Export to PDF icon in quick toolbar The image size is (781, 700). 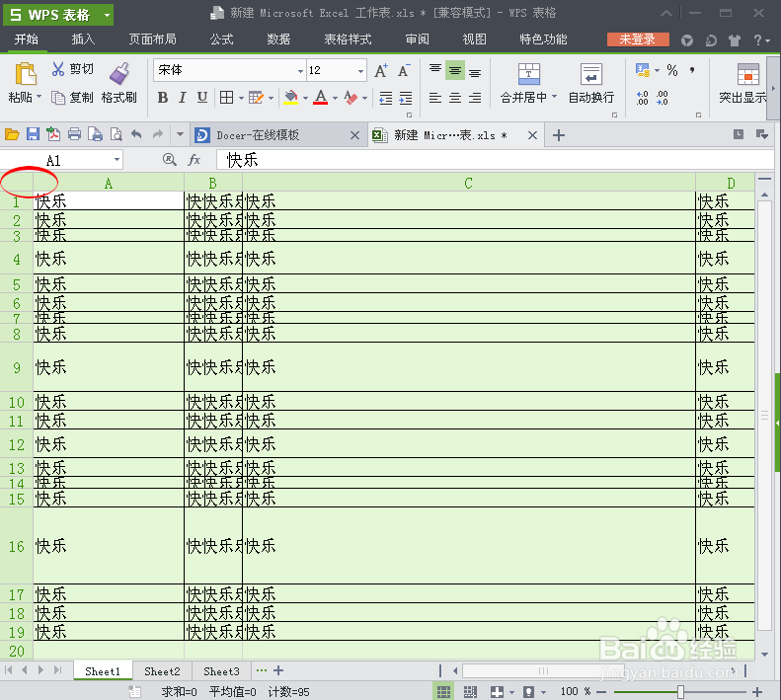tap(53, 134)
